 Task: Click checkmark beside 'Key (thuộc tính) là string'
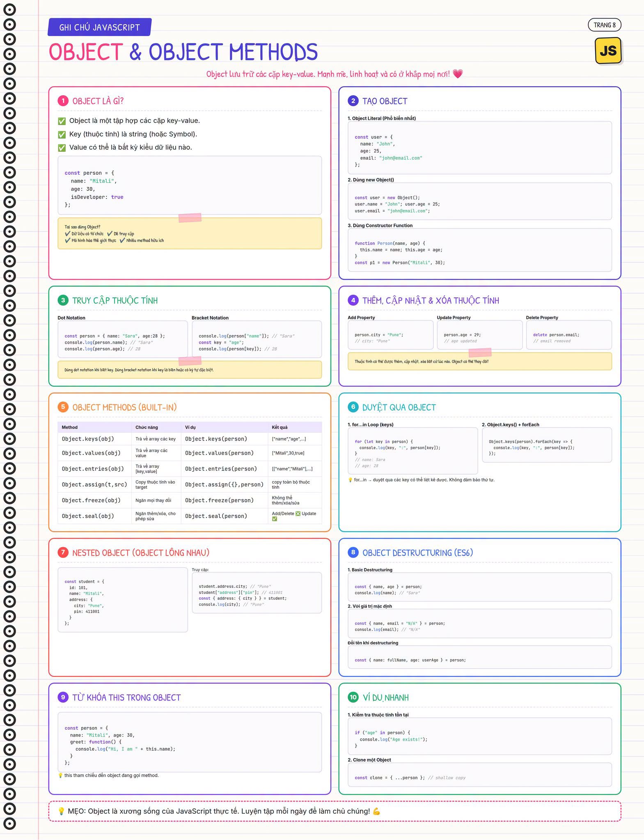pos(62,135)
